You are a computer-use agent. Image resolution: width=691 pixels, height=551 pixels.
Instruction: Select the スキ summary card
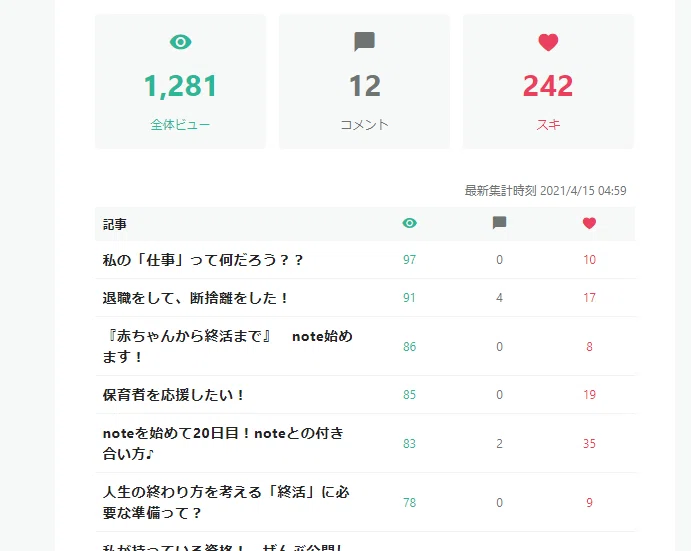tap(548, 82)
